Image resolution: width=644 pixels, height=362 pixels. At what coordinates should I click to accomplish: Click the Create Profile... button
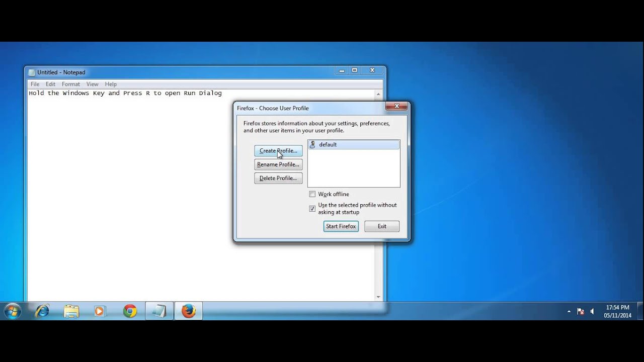point(278,151)
